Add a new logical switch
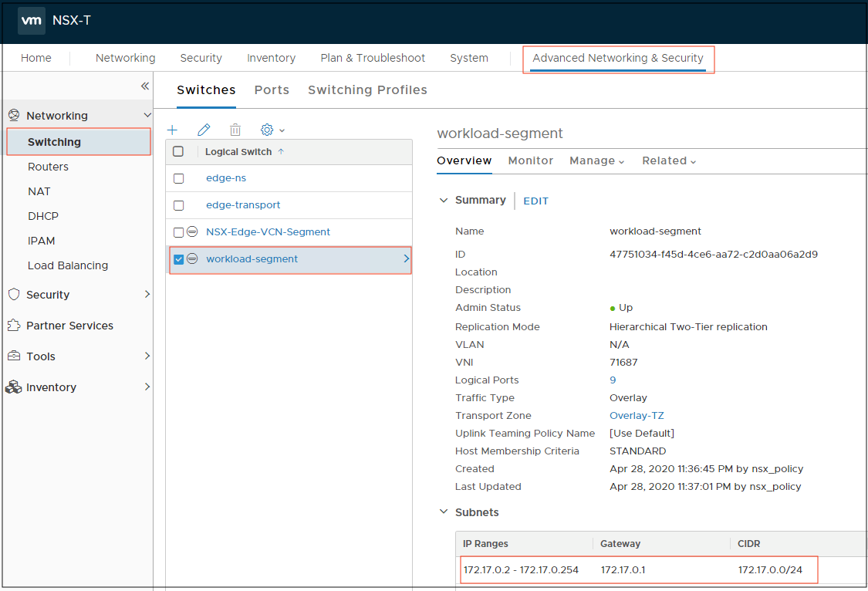Viewport: 868px width, 591px height. [172, 130]
